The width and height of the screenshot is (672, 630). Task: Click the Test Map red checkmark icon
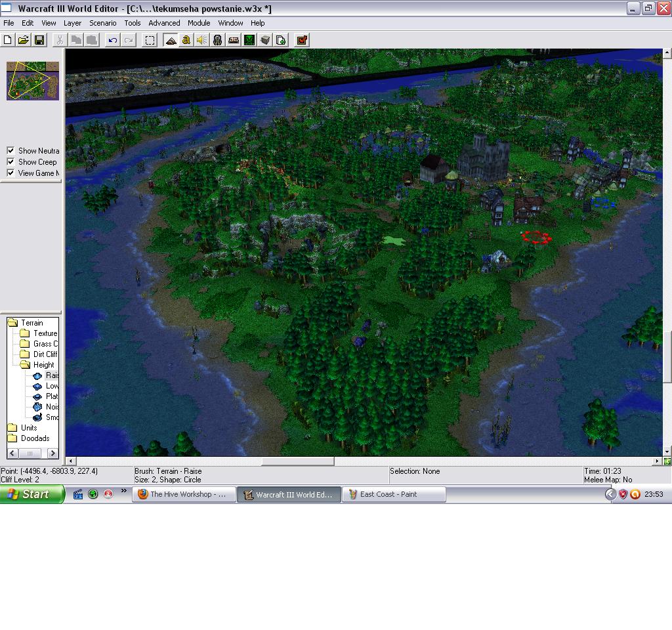click(x=302, y=40)
